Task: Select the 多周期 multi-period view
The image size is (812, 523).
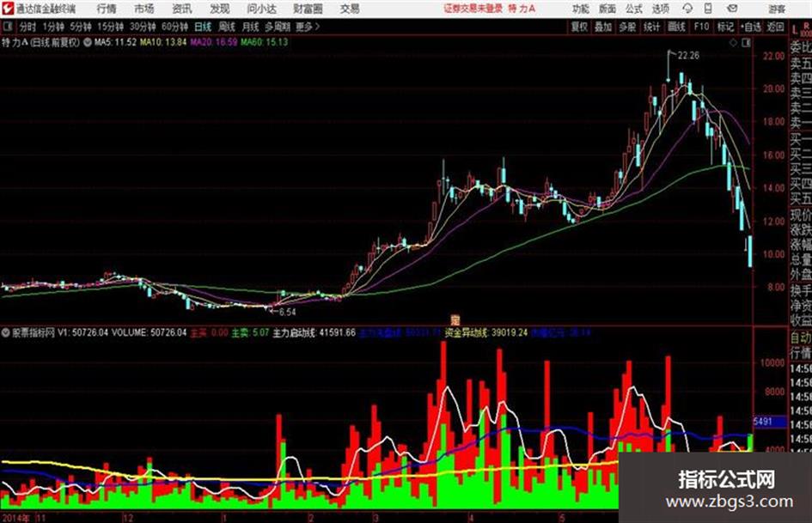Action: coord(278,27)
